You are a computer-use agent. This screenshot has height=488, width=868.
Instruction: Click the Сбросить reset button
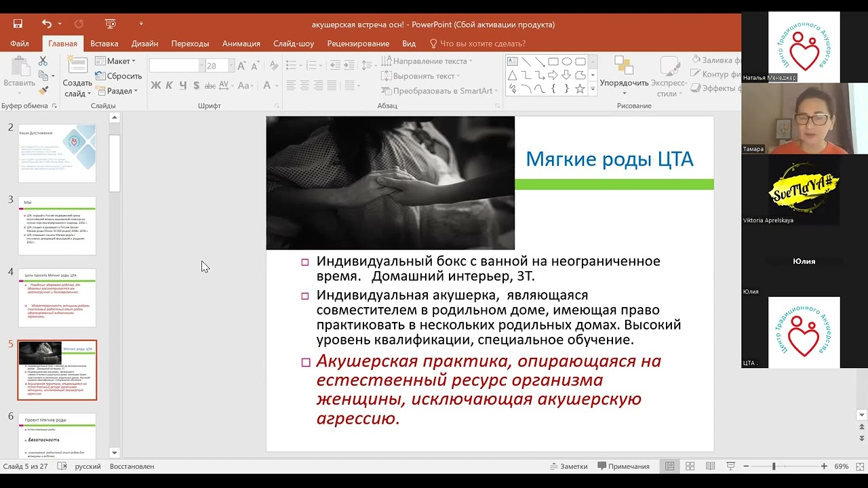[x=119, y=76]
